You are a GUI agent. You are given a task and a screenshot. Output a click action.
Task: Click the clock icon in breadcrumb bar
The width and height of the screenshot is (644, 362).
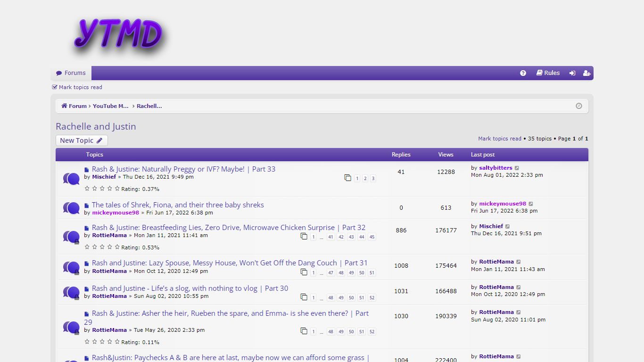579,106
